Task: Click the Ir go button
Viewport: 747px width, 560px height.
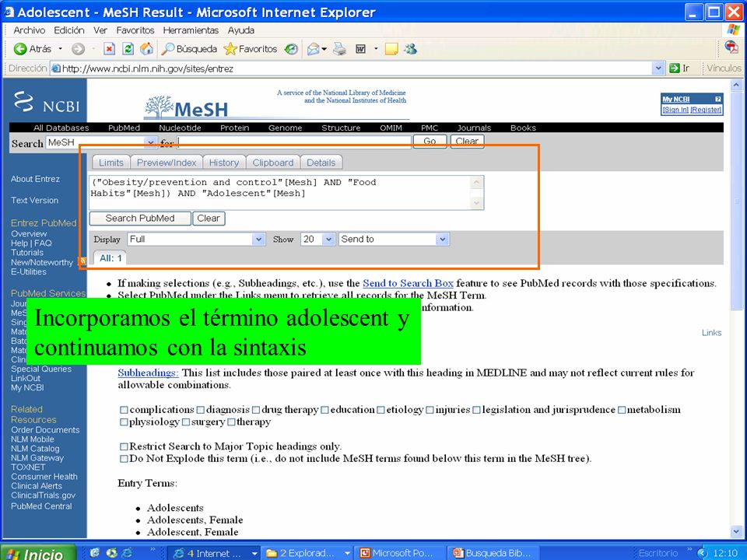Action: click(680, 68)
